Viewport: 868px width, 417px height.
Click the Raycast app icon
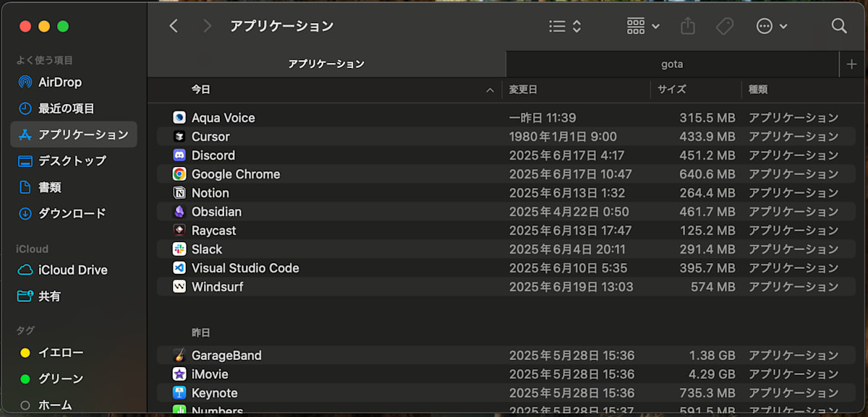(179, 231)
